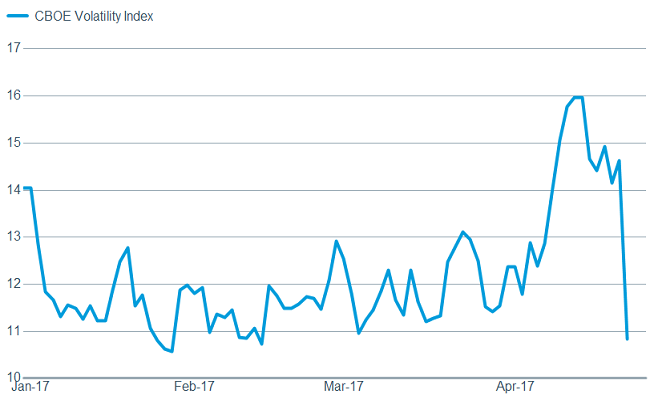The height and width of the screenshot is (400, 650).
Task: Click the y-axis label 10
Action: 14,377
